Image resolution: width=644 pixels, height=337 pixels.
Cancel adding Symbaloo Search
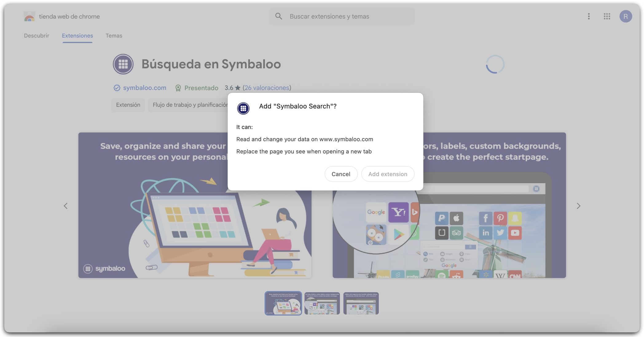(x=341, y=174)
